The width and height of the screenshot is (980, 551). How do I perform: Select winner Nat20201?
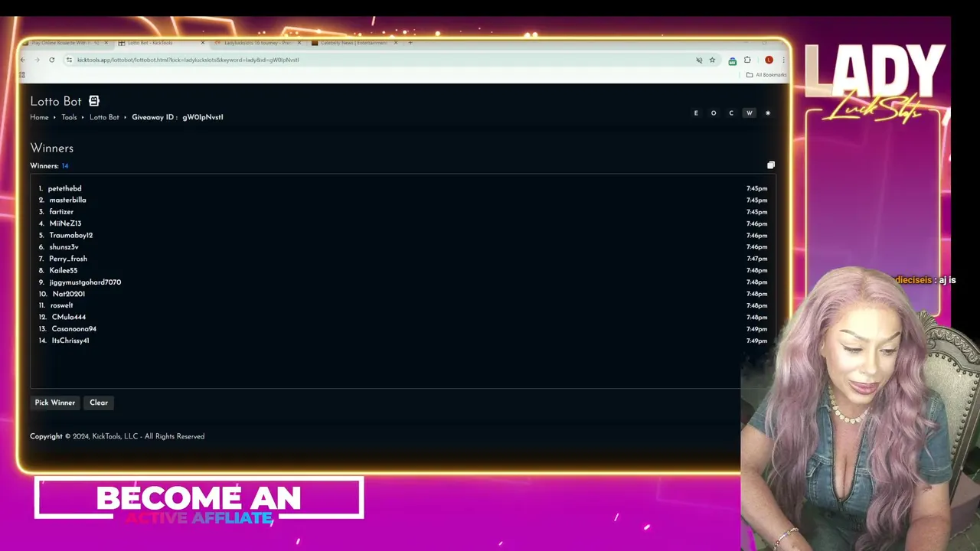(x=69, y=294)
